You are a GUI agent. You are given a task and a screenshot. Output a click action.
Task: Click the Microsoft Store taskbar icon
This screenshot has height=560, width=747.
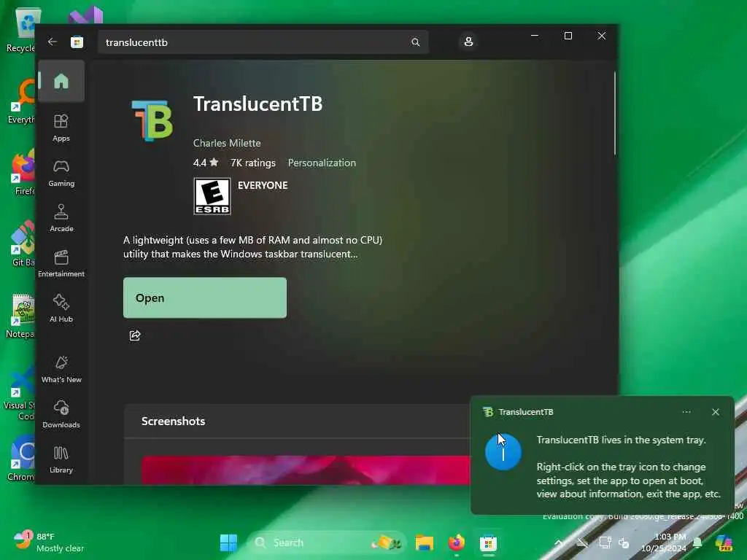tap(488, 542)
